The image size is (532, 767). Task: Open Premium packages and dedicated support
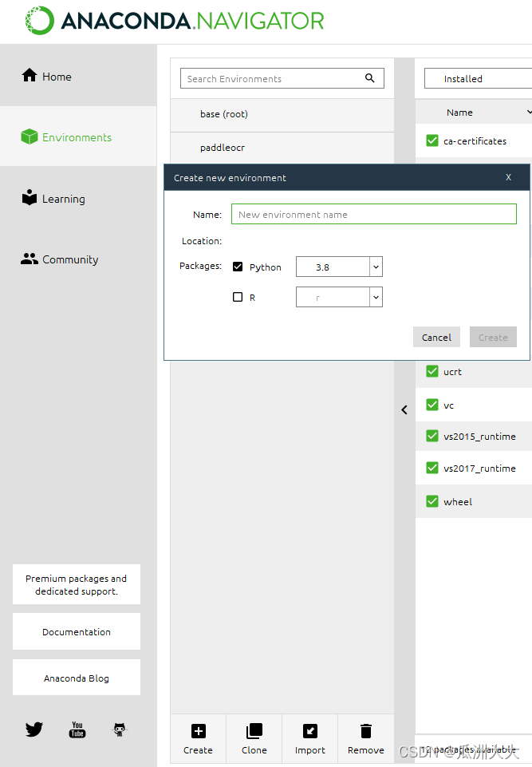click(77, 584)
